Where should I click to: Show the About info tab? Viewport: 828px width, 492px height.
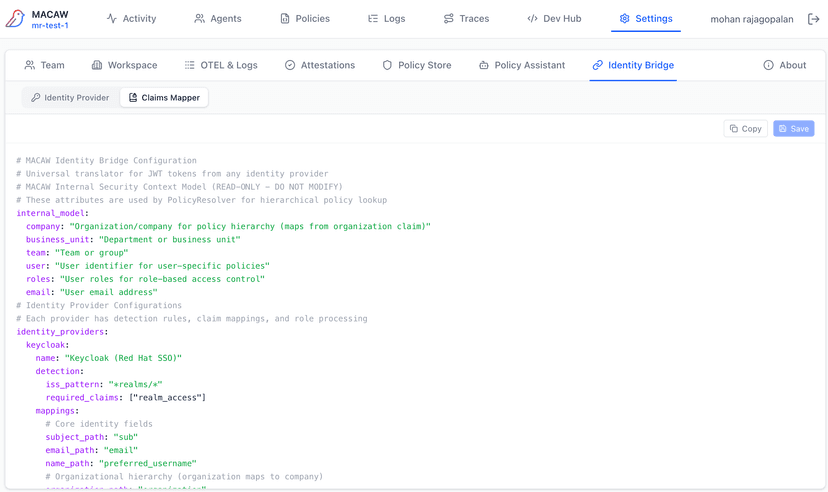pos(784,65)
